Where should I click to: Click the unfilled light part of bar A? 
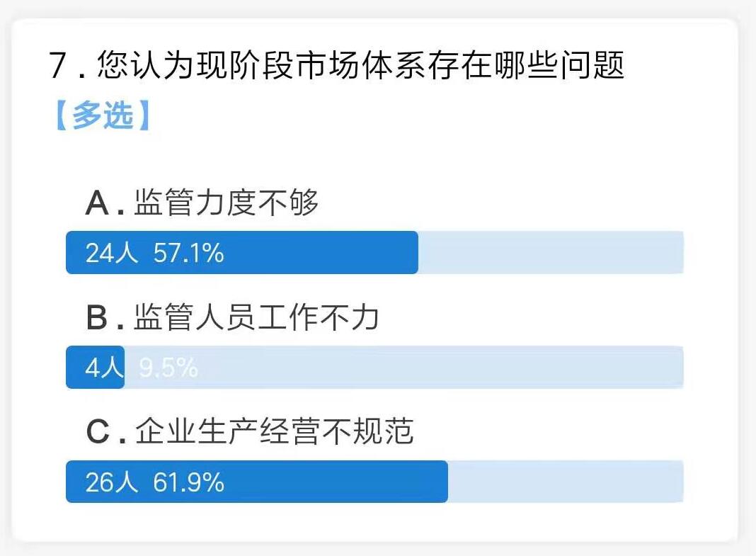click(x=551, y=252)
